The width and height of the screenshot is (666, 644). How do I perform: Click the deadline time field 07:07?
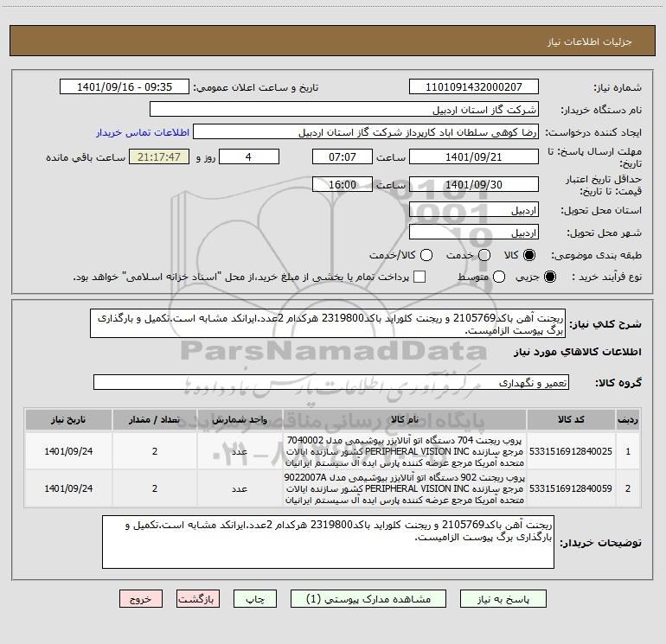tap(343, 156)
